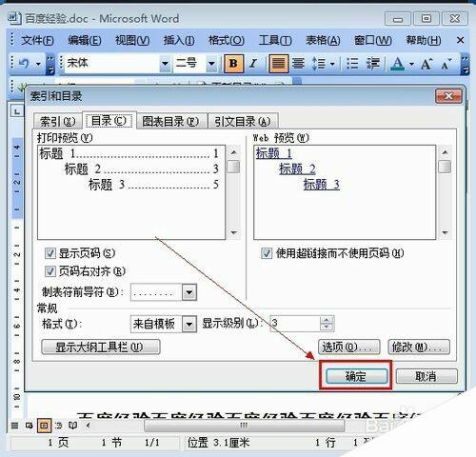This screenshot has height=457, width=476.
Task: Open the 制表符前导符 dropdown
Action: point(189,292)
